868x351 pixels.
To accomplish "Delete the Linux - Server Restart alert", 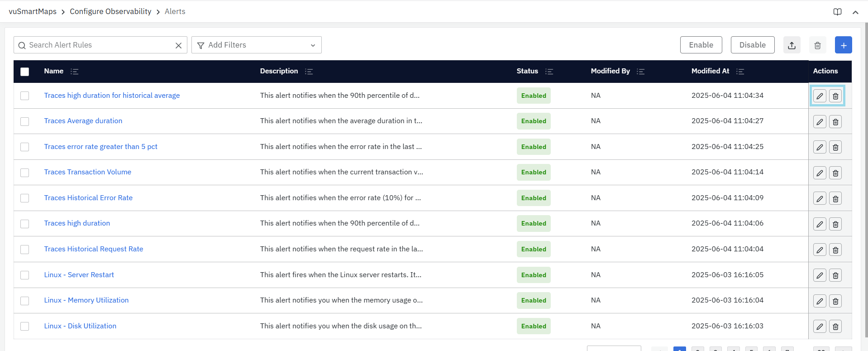I will [x=835, y=275].
